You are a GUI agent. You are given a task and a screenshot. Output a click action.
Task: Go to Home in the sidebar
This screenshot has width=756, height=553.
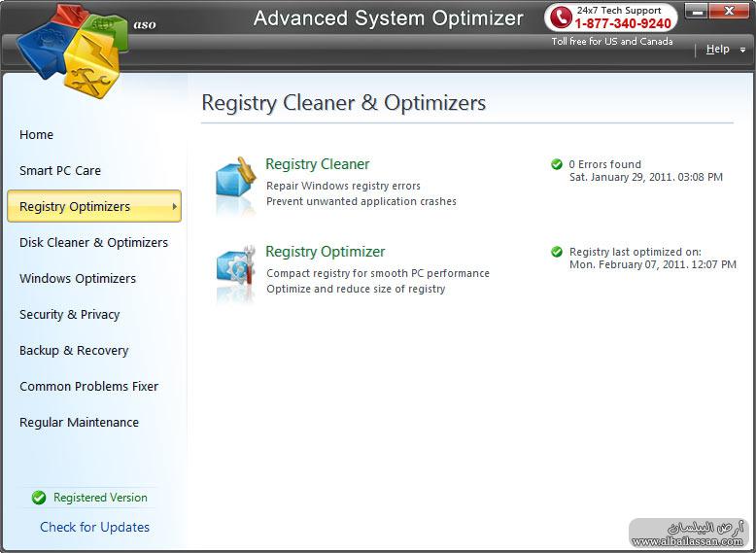pyautogui.click(x=36, y=134)
